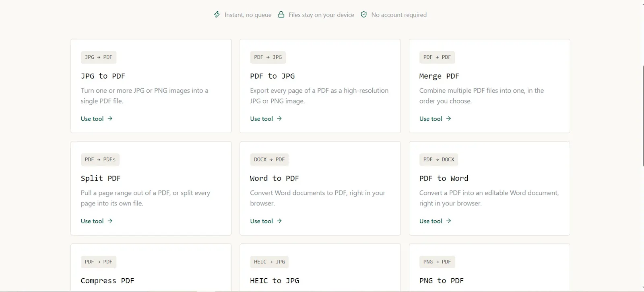Click the No account required text

point(399,15)
